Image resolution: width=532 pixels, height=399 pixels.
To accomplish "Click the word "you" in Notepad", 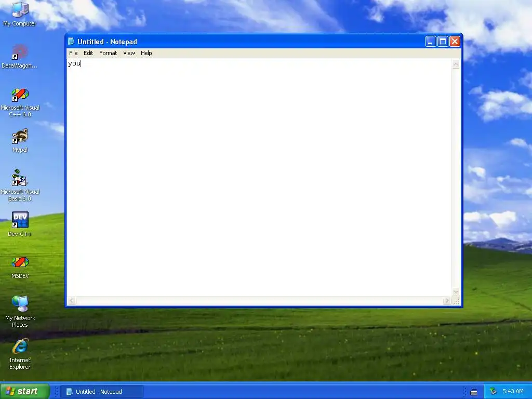I will click(74, 63).
